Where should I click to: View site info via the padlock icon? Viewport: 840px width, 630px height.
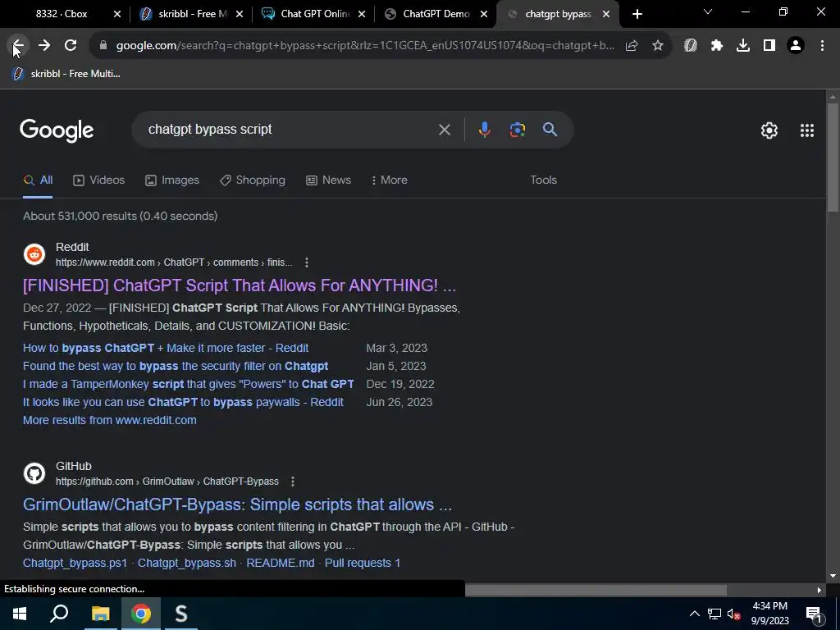click(103, 46)
